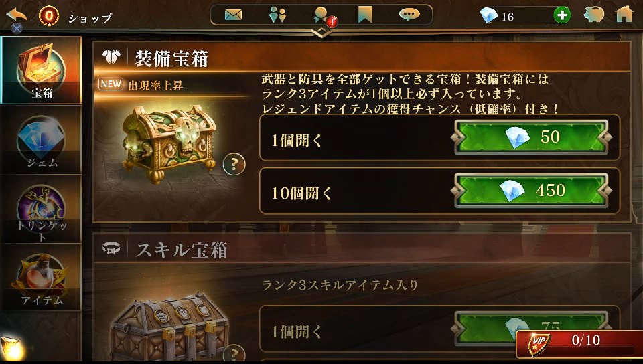Open the profile icon with red alert
Screen dimensions: 643x364
click(x=323, y=16)
